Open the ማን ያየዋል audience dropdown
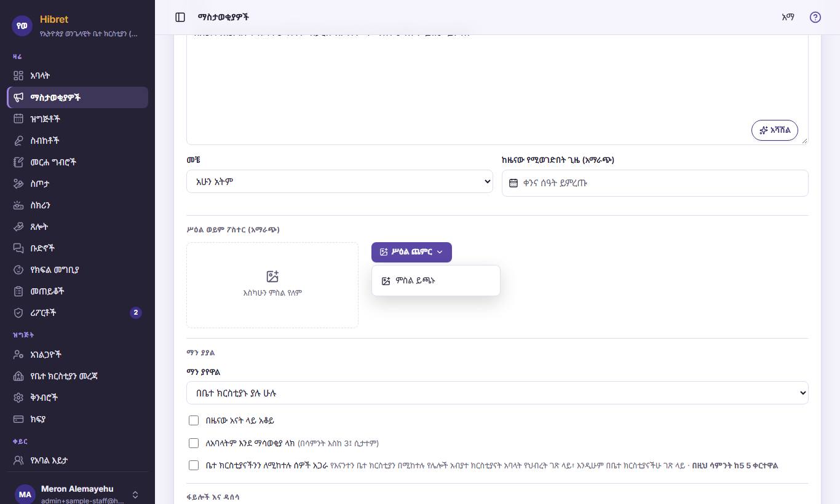The height and width of the screenshot is (504, 840). (497, 393)
